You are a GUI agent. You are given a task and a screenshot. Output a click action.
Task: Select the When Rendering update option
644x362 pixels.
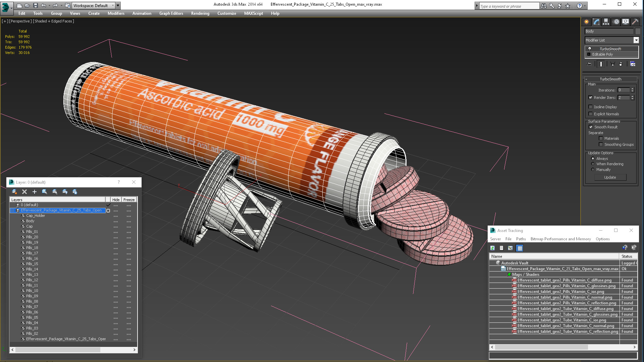[593, 164]
